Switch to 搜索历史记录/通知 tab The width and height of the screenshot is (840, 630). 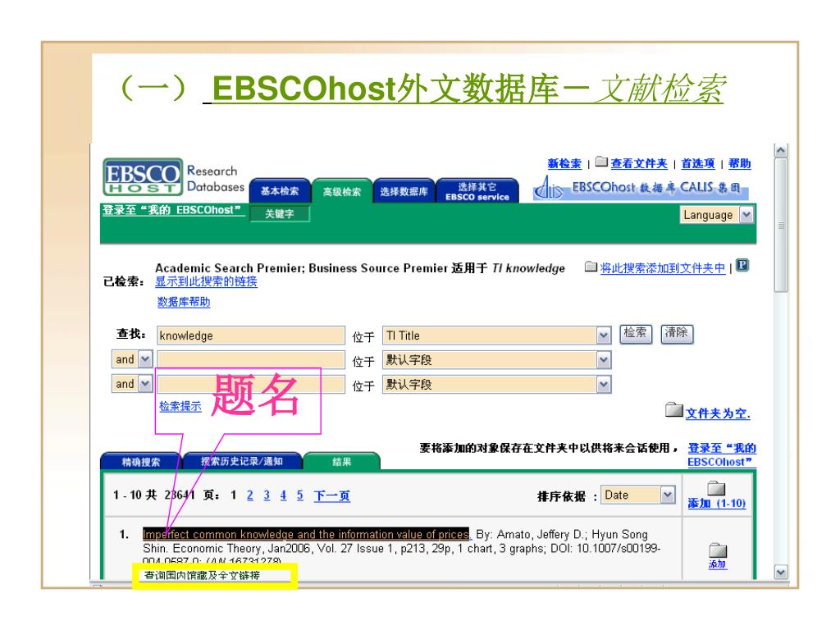pos(242,461)
